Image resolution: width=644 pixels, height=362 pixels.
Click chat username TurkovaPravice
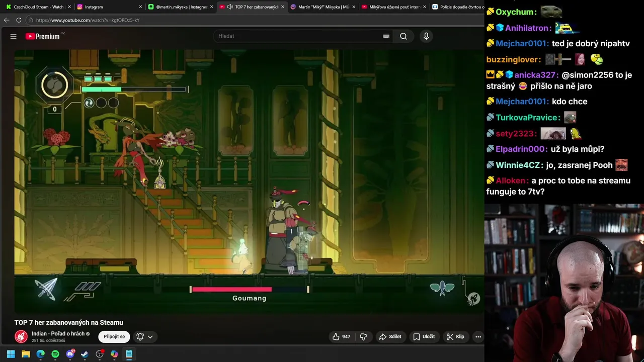tap(528, 118)
